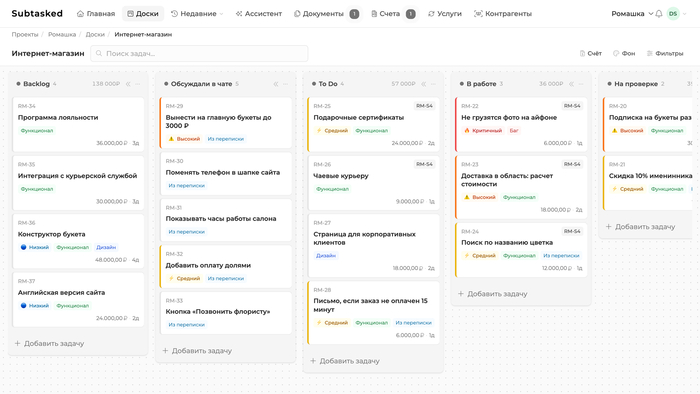This screenshot has height=394, width=700.
Task: Expand the user menu chevron
Action: tap(685, 14)
